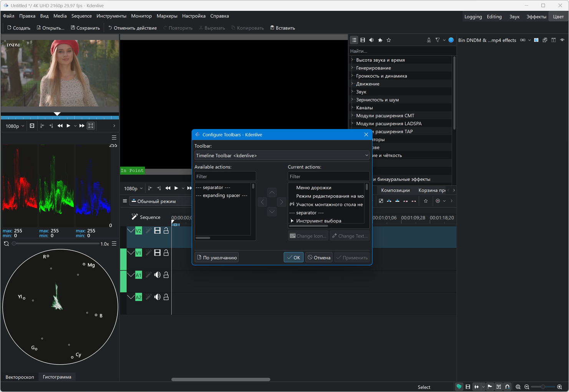
Task: Click the Available actions filter field
Action: tap(225, 176)
